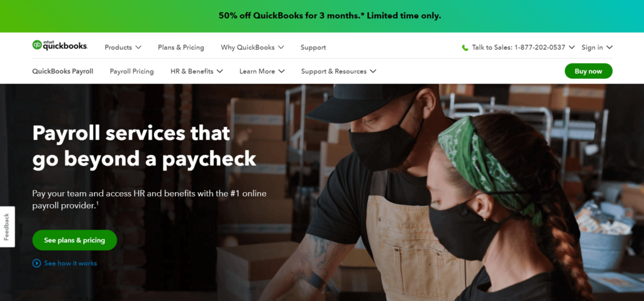This screenshot has width=644, height=301.
Task: Click the 50% off QuickBooks promo banner
Action: coord(330,16)
